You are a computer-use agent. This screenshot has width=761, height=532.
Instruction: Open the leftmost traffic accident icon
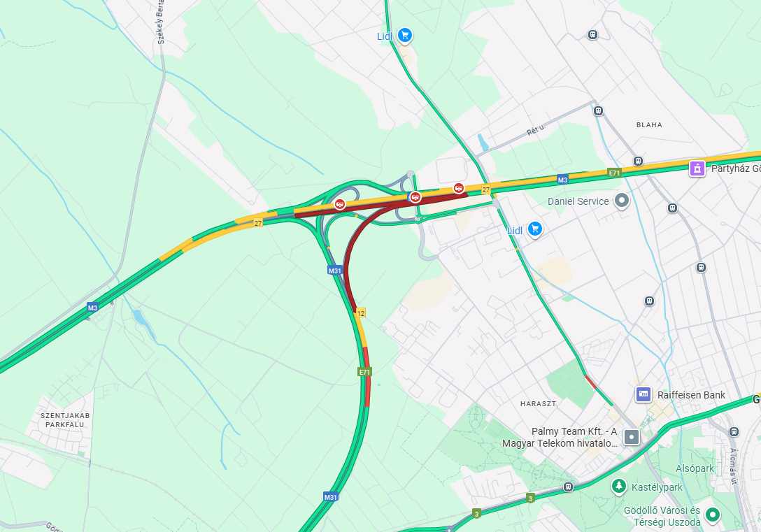pos(341,205)
